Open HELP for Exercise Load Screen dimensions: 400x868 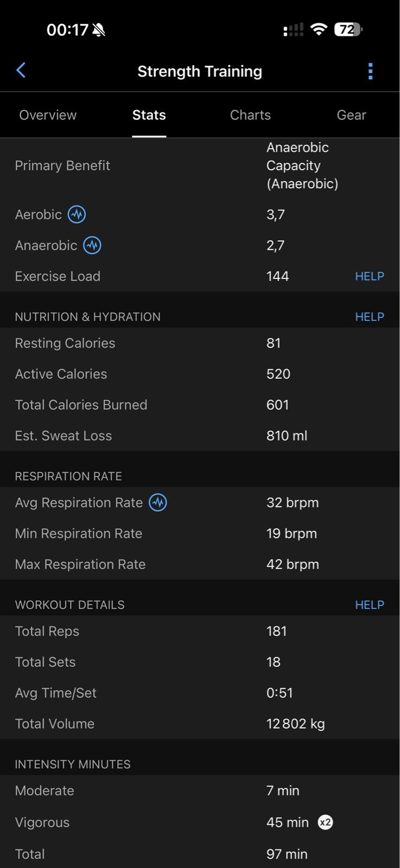pyautogui.click(x=369, y=276)
